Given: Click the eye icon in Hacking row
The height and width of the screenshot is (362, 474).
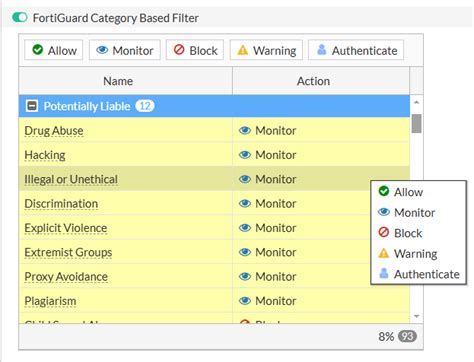Looking at the screenshot, I should click(x=245, y=155).
